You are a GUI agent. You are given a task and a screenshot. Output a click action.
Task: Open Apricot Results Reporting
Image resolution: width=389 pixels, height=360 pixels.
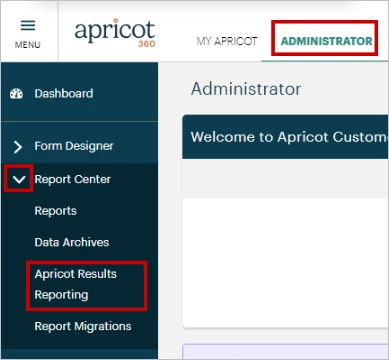(76, 284)
